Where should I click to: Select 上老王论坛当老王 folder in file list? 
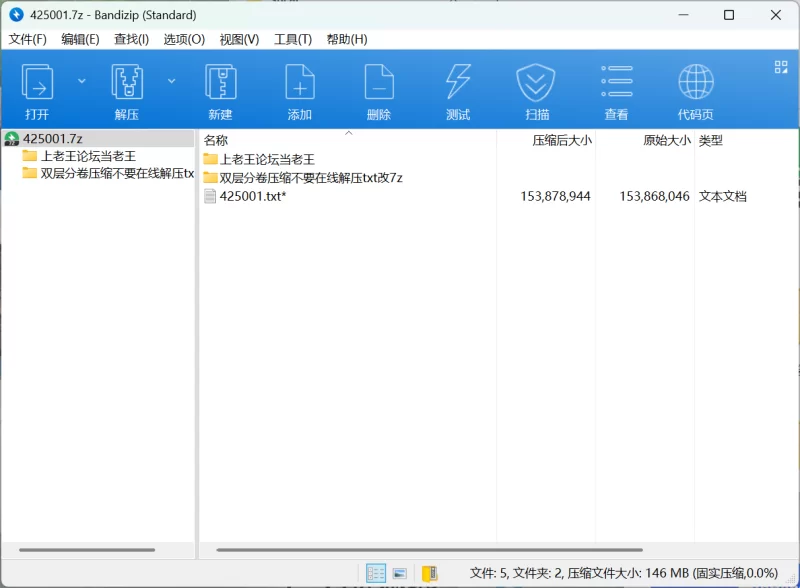[259, 159]
